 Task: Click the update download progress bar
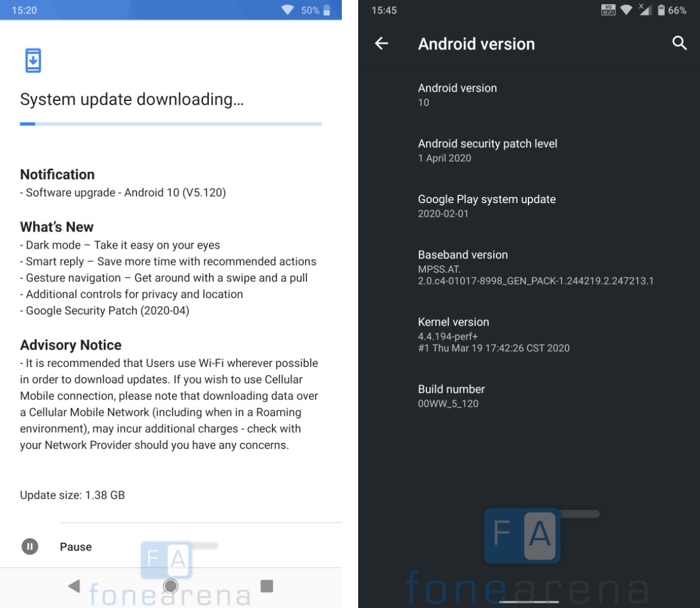171,124
